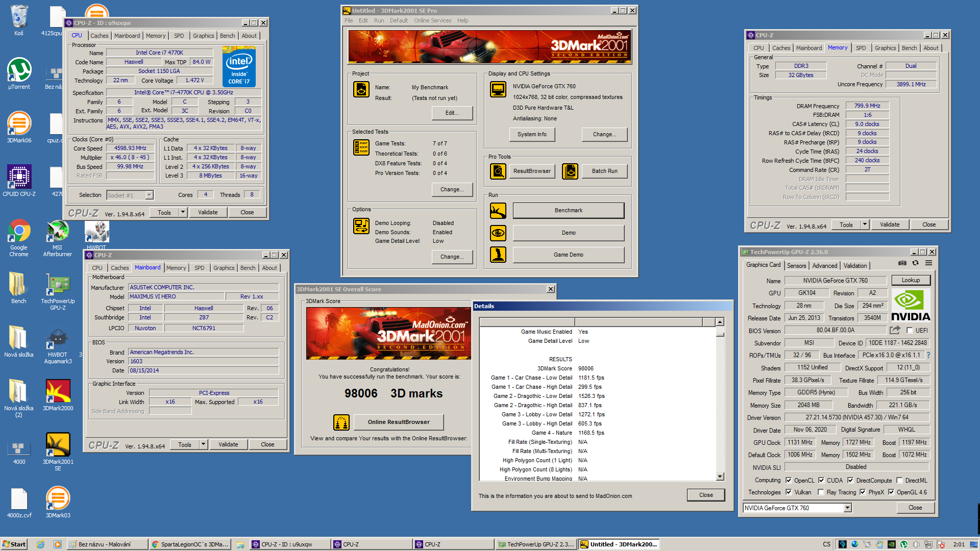Launch µTorrent from the desktop
The height and width of the screenshot is (551, 980).
(19, 73)
